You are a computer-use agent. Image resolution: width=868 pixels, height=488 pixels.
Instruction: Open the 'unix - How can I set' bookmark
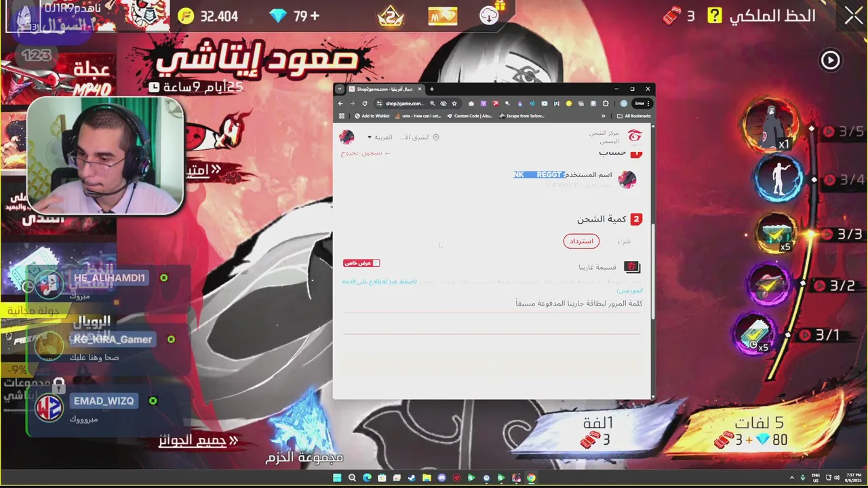418,116
